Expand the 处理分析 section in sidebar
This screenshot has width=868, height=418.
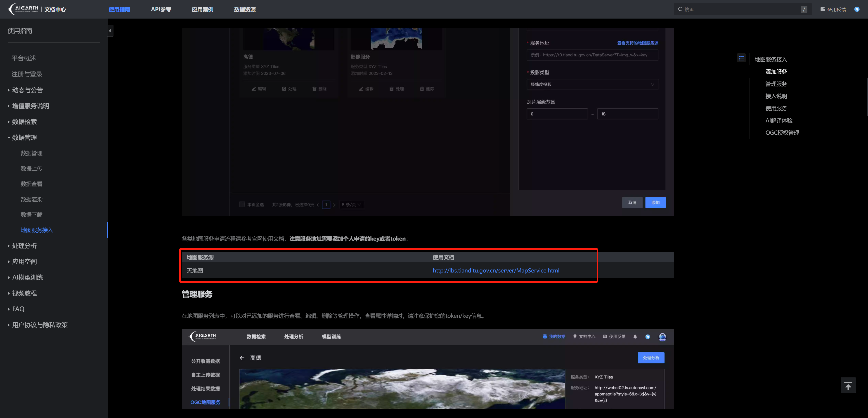[x=9, y=246]
